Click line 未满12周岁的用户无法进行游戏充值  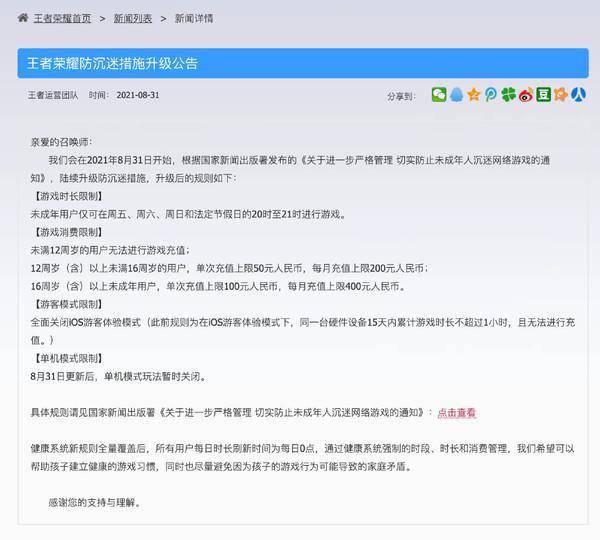(x=110, y=250)
